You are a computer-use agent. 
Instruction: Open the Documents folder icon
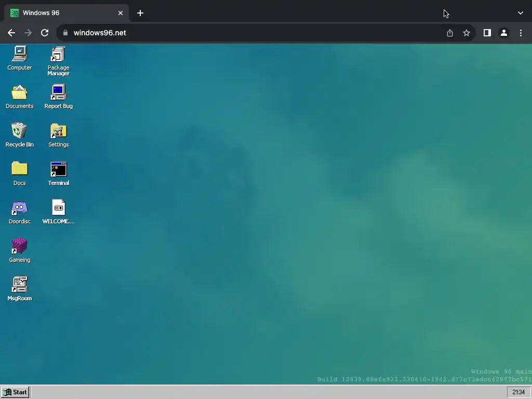(19, 97)
